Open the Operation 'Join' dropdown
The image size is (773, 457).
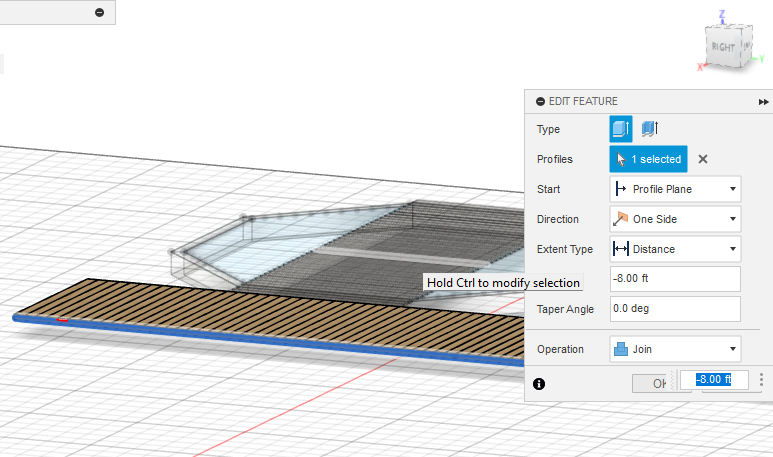click(x=675, y=350)
